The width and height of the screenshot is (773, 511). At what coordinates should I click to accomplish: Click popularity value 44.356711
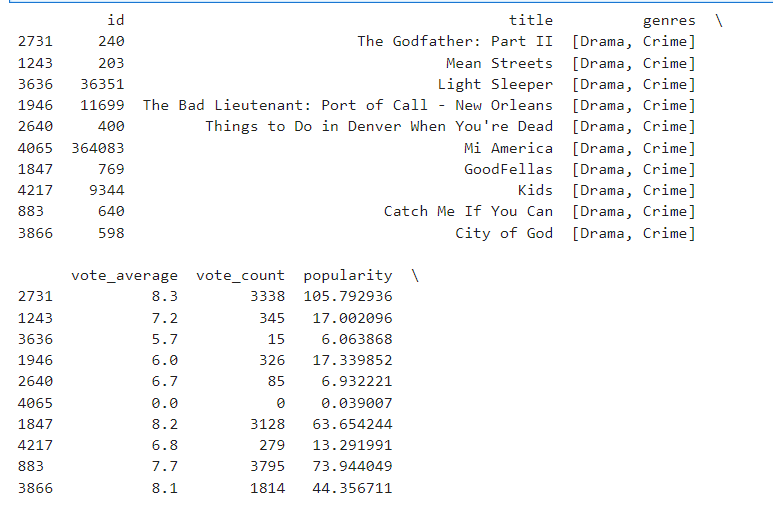[x=352, y=488]
